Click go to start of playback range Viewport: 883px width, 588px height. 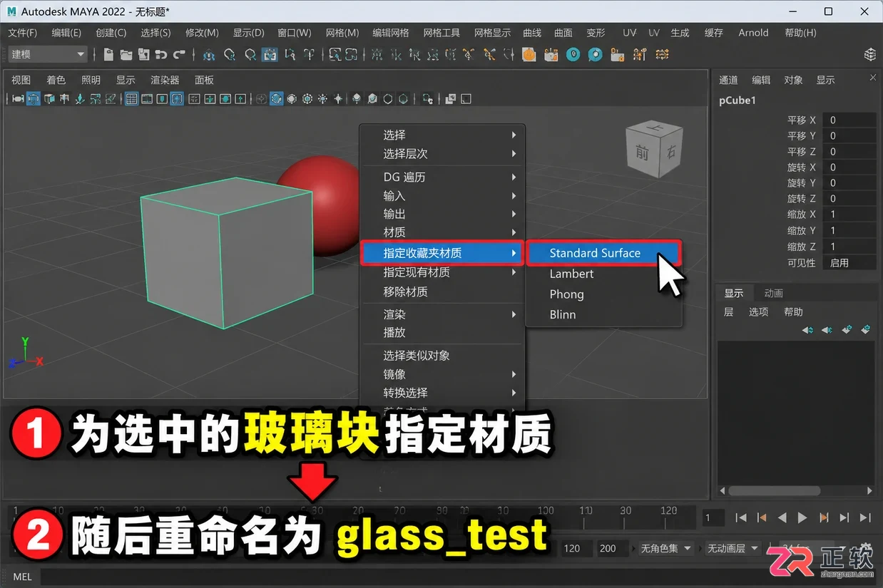741,517
